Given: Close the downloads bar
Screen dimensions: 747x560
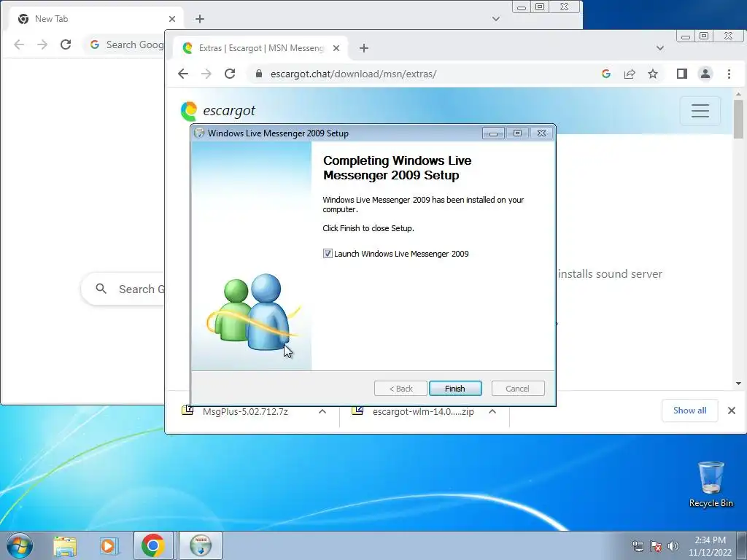Looking at the screenshot, I should 732,411.
